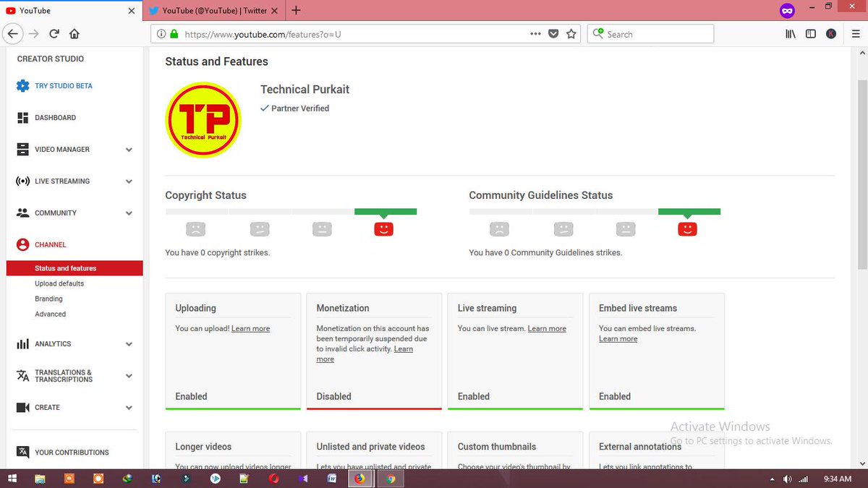This screenshot has height=488, width=868.
Task: Click the Try Studio Beta gear icon
Action: point(22,86)
